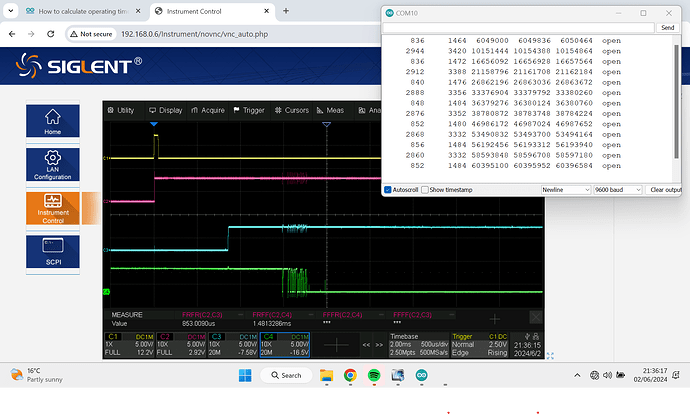The image size is (690, 414).
Task: Add a new channel with the plus box
Action: point(336,344)
